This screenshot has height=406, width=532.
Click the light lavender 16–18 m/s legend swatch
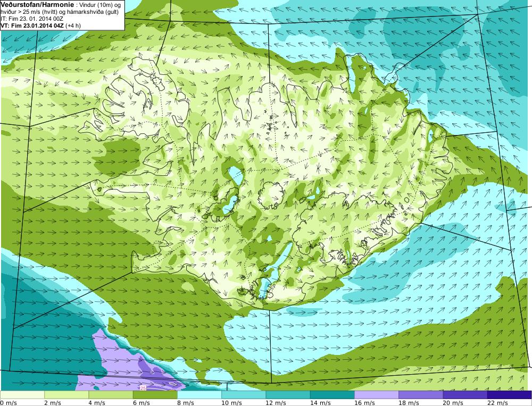point(377,395)
